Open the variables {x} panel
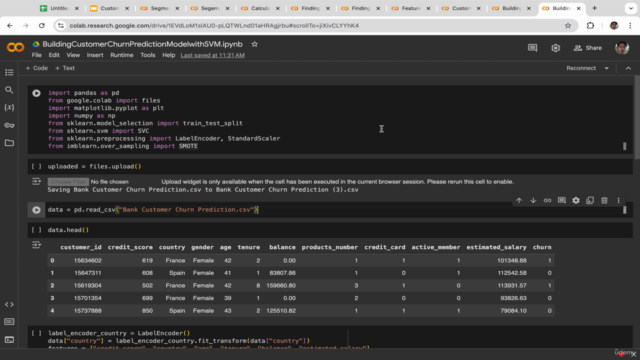Image resolution: width=640 pixels, height=360 pixels. [9, 107]
